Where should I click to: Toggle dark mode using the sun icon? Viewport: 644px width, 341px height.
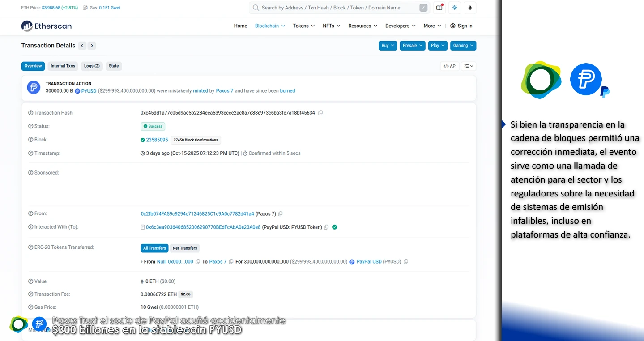(454, 8)
